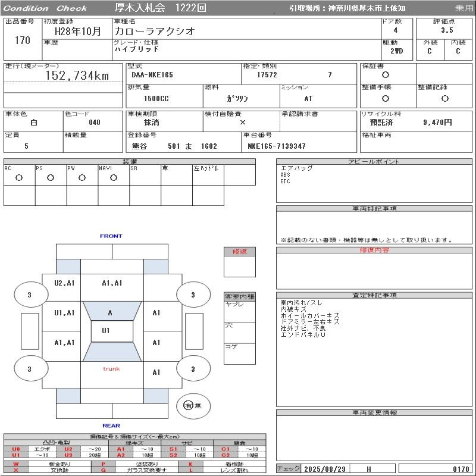The width and height of the screenshot is (476, 476).
Task: Click the 修復 box header
Action: 240,252
